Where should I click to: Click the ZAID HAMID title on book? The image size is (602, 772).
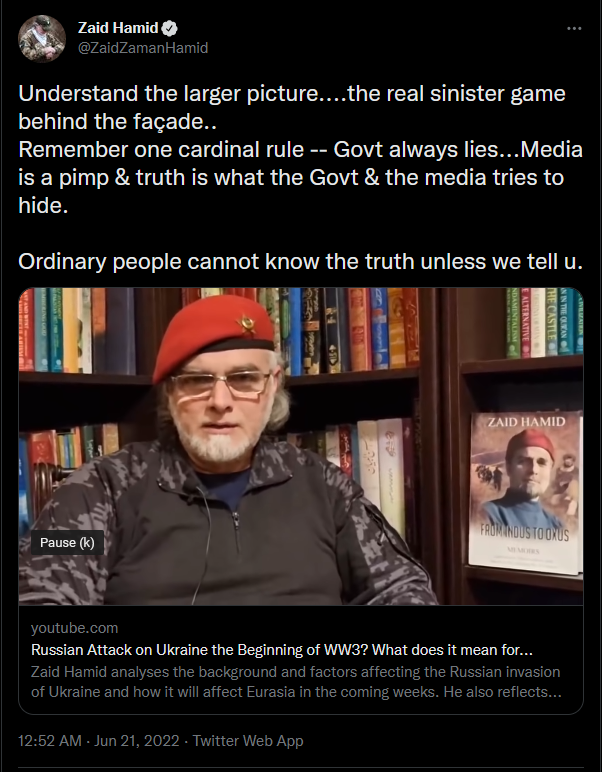[x=526, y=421]
